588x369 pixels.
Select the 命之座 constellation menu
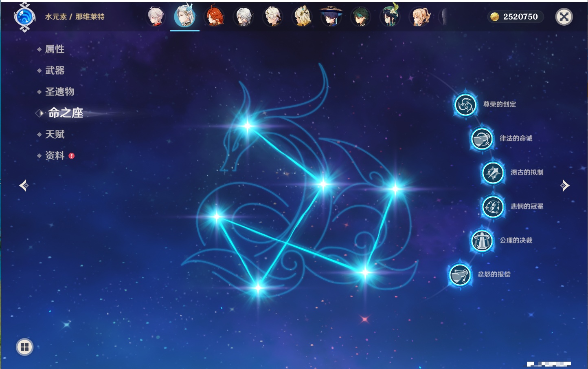click(x=65, y=113)
